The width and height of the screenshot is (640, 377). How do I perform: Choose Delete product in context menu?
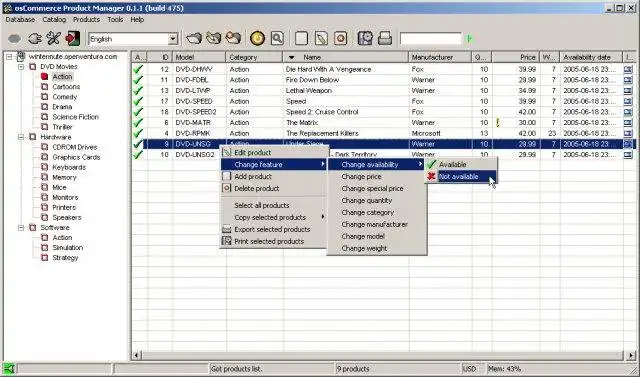[274, 188]
